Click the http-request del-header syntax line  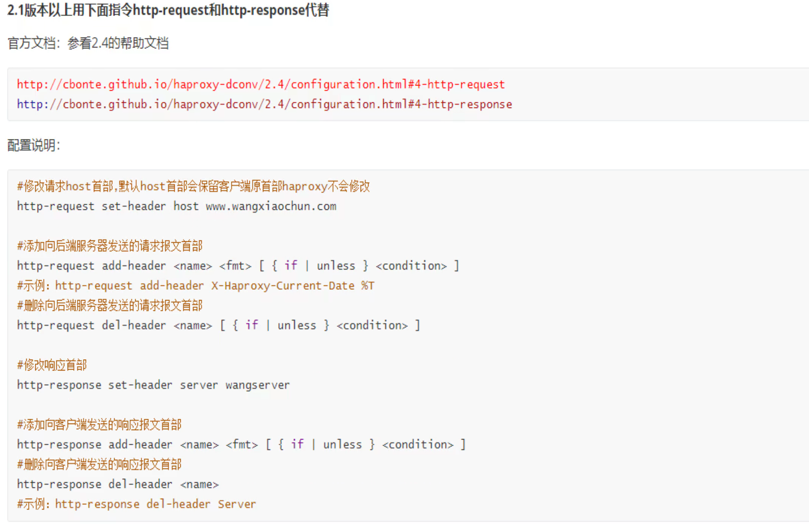[x=218, y=325]
